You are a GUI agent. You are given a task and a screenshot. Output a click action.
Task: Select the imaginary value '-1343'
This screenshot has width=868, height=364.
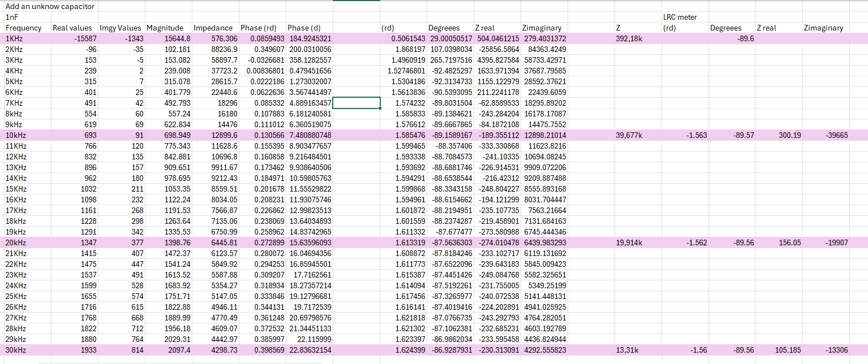pos(133,38)
